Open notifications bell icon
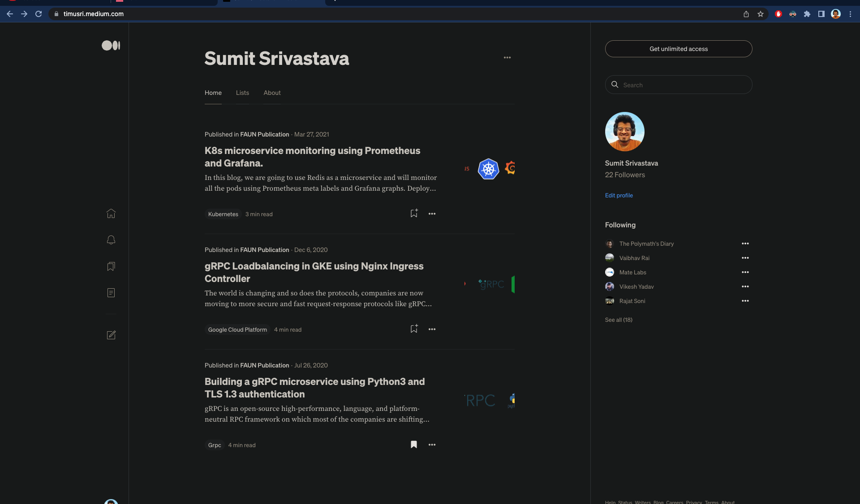The width and height of the screenshot is (860, 504). point(111,240)
